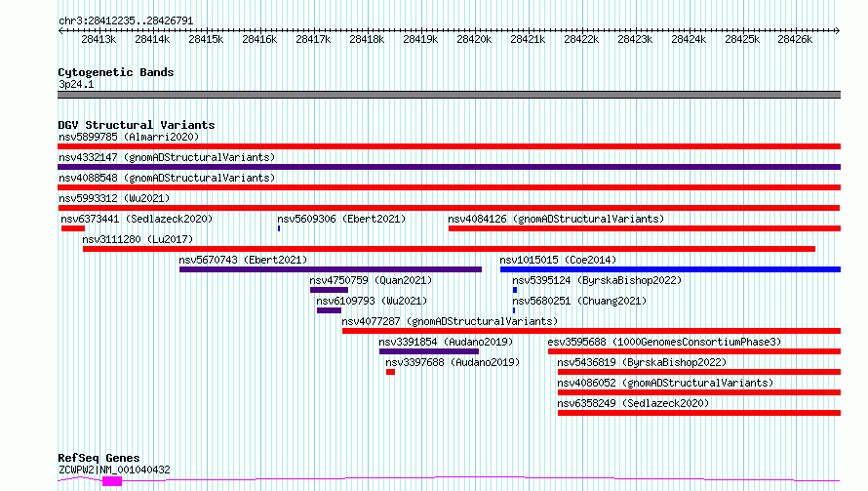Viewport: 868px width, 491px height.
Task: Select the nsv6373441 (Sedlazeck2020) label
Action: pyautogui.click(x=137, y=219)
